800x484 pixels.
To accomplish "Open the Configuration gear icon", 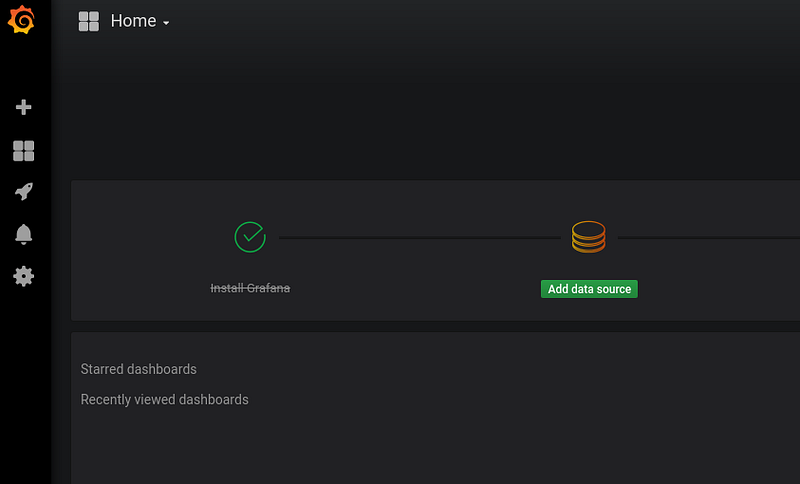I will click(23, 276).
